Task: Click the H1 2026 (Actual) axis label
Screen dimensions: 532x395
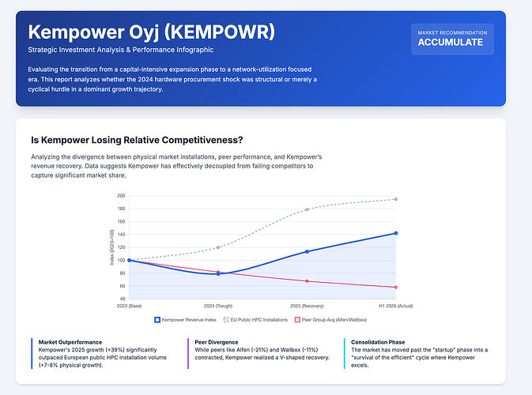Action: tap(396, 306)
